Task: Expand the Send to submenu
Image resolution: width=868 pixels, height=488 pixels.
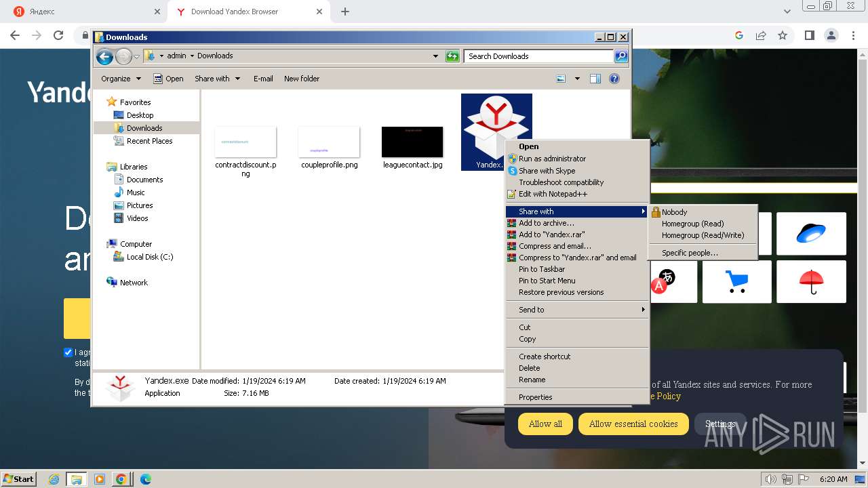Action: 577,310
